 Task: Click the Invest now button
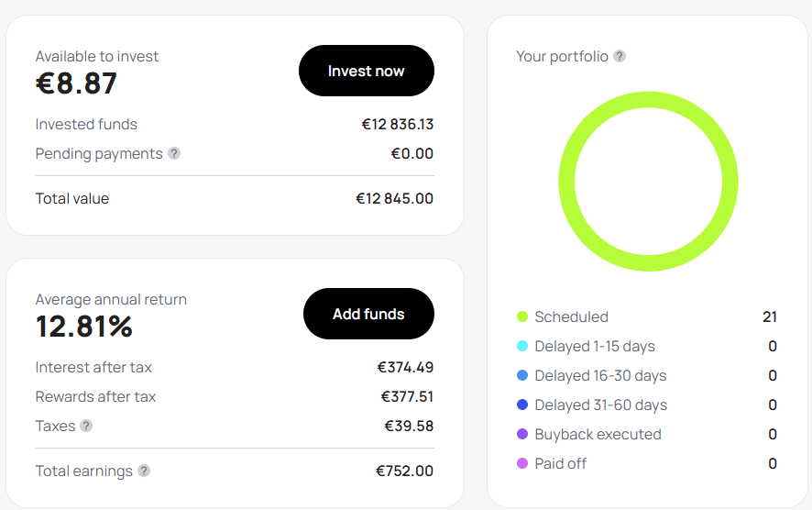(366, 71)
